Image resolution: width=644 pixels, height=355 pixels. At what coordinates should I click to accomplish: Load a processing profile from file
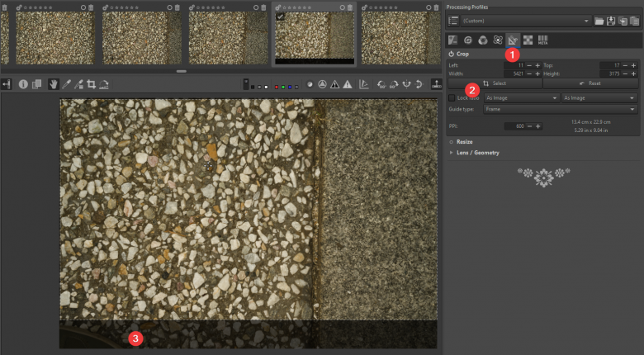tap(599, 21)
